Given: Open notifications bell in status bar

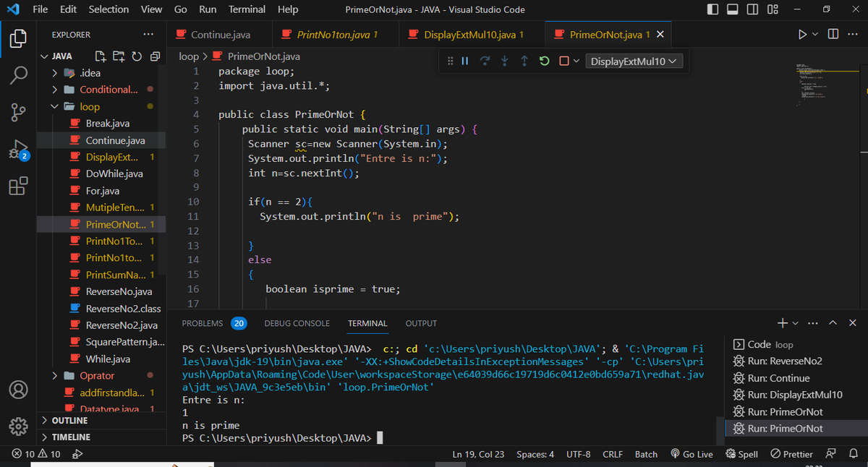Looking at the screenshot, I should (852, 454).
